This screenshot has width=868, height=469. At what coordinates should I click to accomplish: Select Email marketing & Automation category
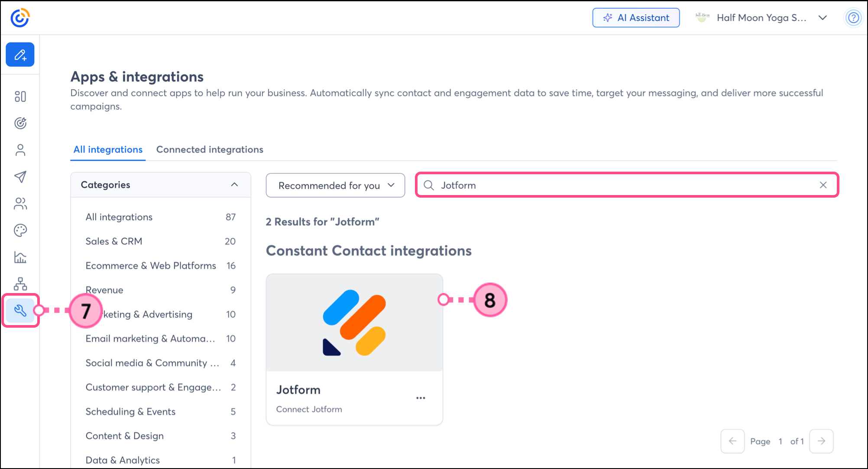[x=161, y=339]
